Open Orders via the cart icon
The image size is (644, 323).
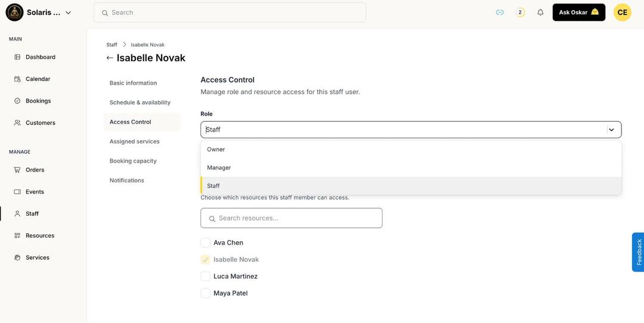[17, 170]
